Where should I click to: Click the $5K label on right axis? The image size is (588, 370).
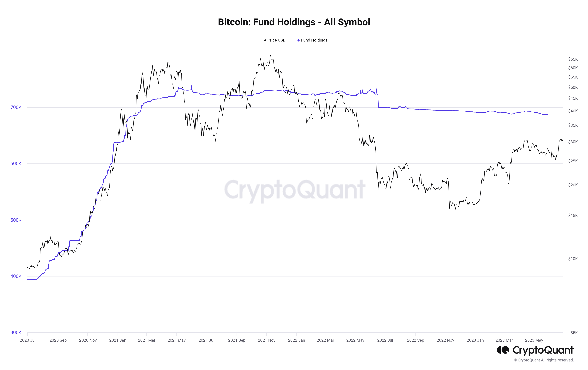(574, 332)
